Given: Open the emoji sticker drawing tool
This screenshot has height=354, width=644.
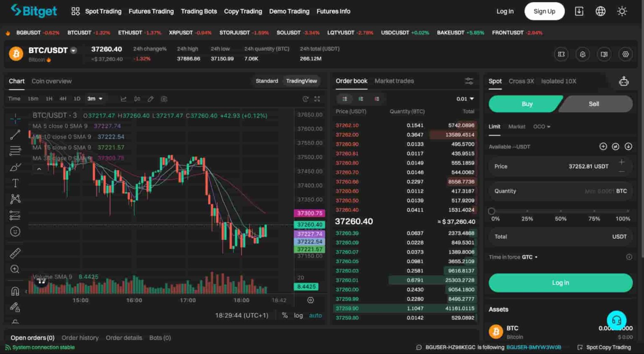Looking at the screenshot, I should point(15,231).
